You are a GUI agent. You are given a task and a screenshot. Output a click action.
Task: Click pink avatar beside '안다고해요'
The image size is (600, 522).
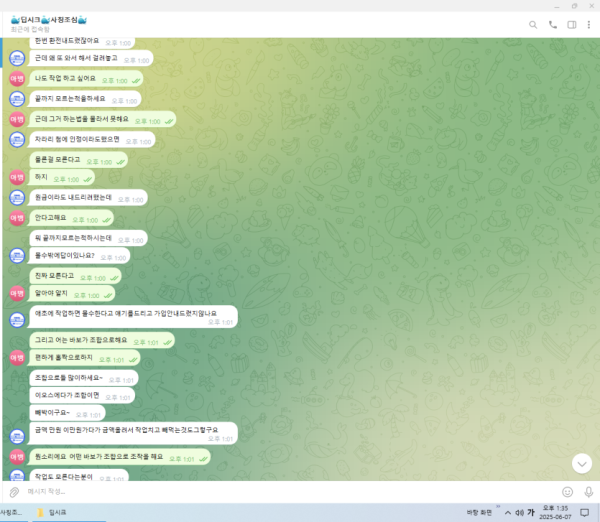click(17, 218)
